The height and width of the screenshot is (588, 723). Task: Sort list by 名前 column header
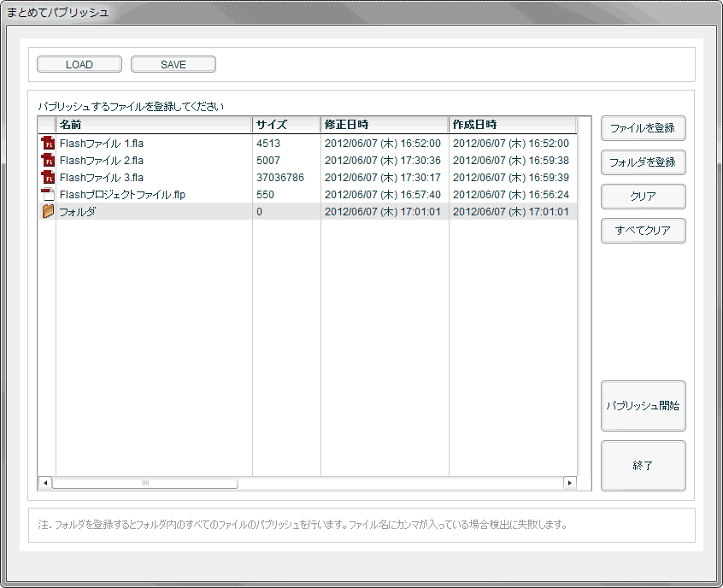[154, 125]
